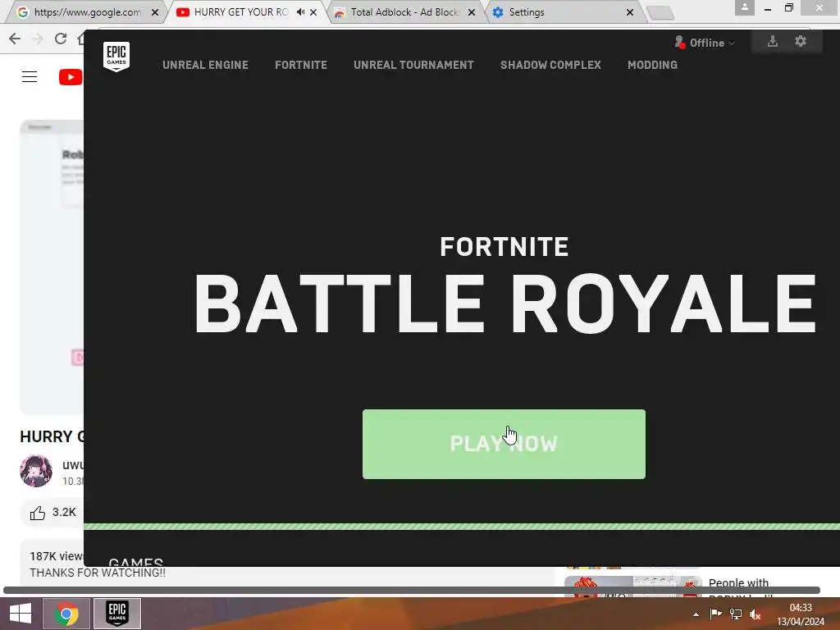This screenshot has width=840, height=630.
Task: Mute the YouTube tab audio icon
Action: click(300, 11)
